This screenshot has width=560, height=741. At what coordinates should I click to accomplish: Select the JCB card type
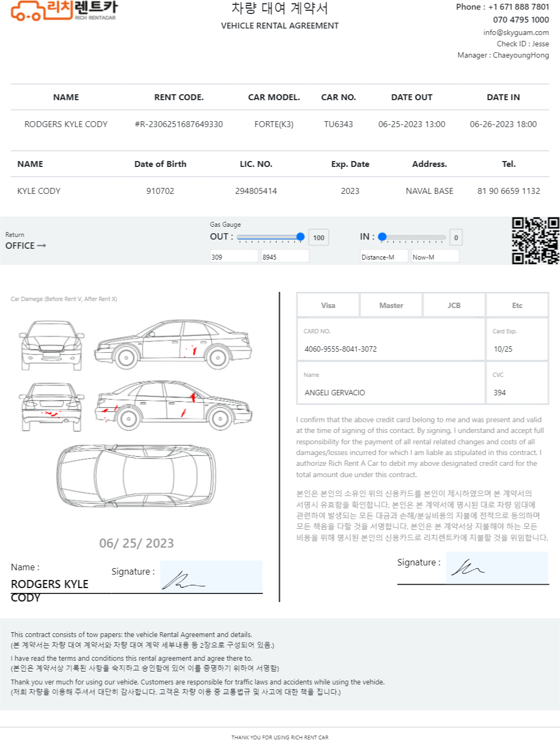[454, 305]
